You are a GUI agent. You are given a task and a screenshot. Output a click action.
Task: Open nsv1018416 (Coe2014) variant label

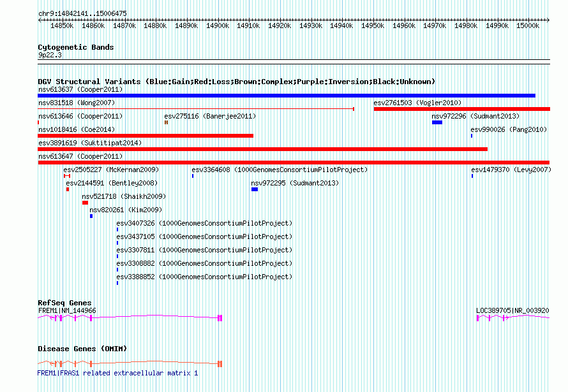tap(77, 129)
